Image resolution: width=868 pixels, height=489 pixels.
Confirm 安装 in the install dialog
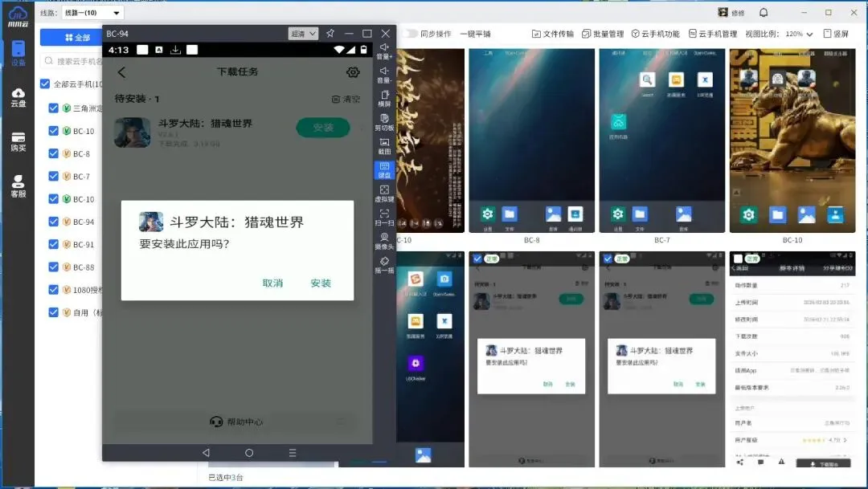click(x=321, y=283)
